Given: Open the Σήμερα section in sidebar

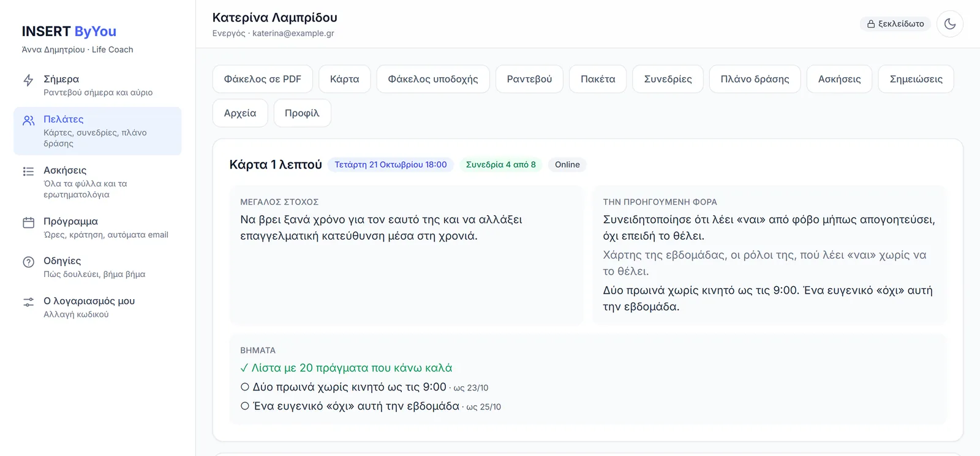Looking at the screenshot, I should coord(97,85).
